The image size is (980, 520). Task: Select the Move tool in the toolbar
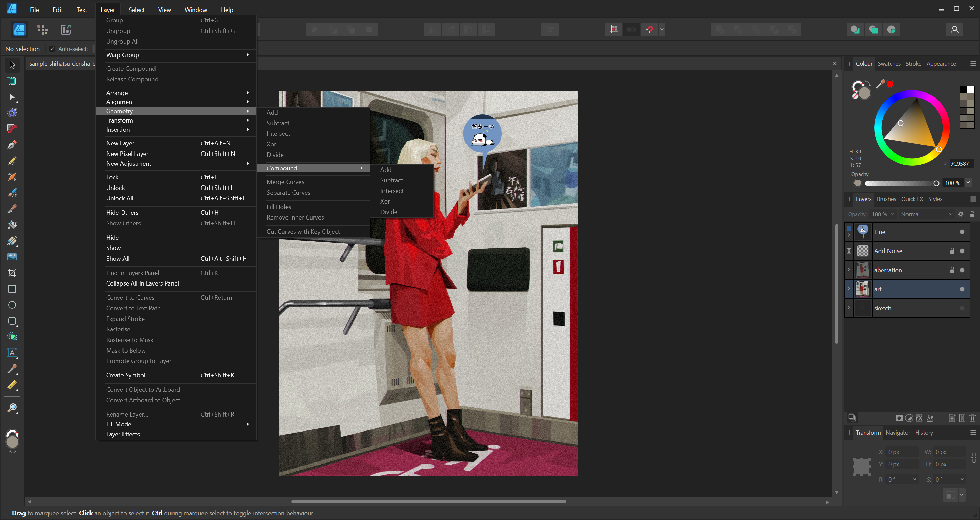pos(12,65)
